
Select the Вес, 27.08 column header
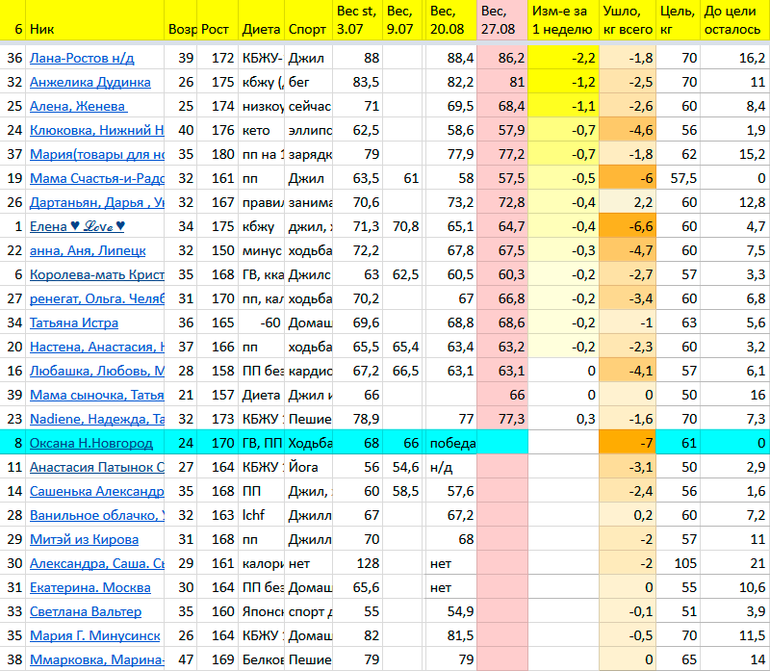(x=501, y=20)
